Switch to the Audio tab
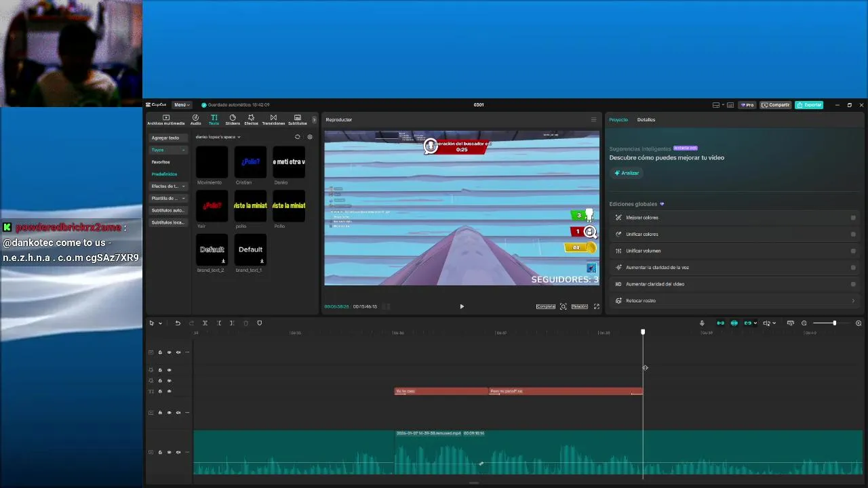 [x=195, y=120]
